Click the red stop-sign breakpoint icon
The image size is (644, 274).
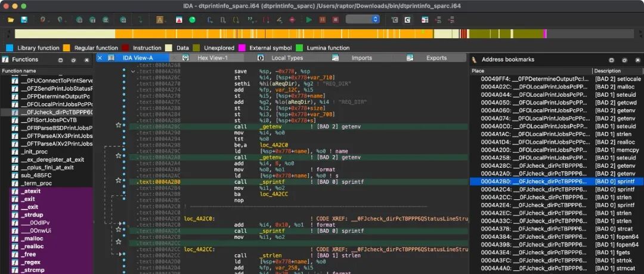pos(292,20)
